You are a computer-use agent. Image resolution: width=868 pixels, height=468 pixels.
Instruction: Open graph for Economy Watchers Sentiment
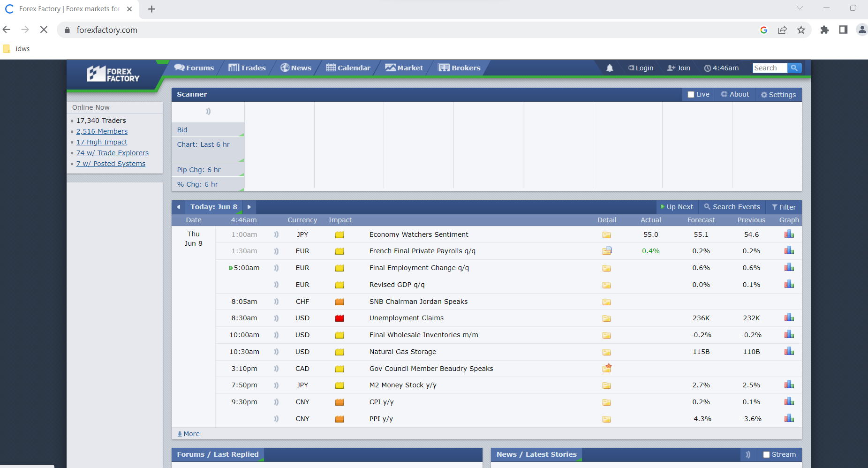point(789,234)
